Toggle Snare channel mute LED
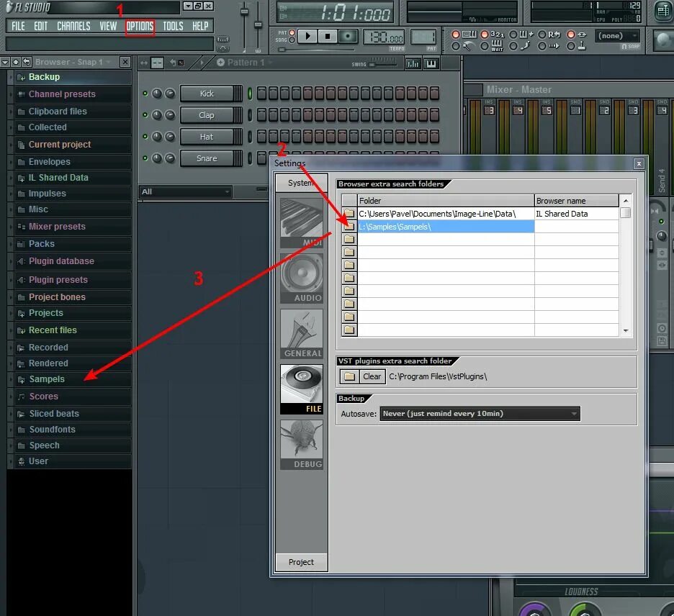The image size is (674, 616). coord(145,158)
